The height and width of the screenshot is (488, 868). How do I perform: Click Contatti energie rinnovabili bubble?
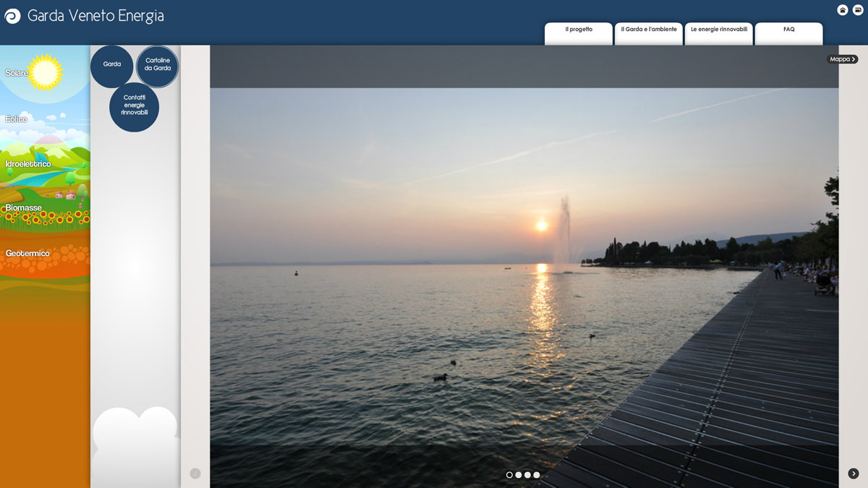point(135,106)
